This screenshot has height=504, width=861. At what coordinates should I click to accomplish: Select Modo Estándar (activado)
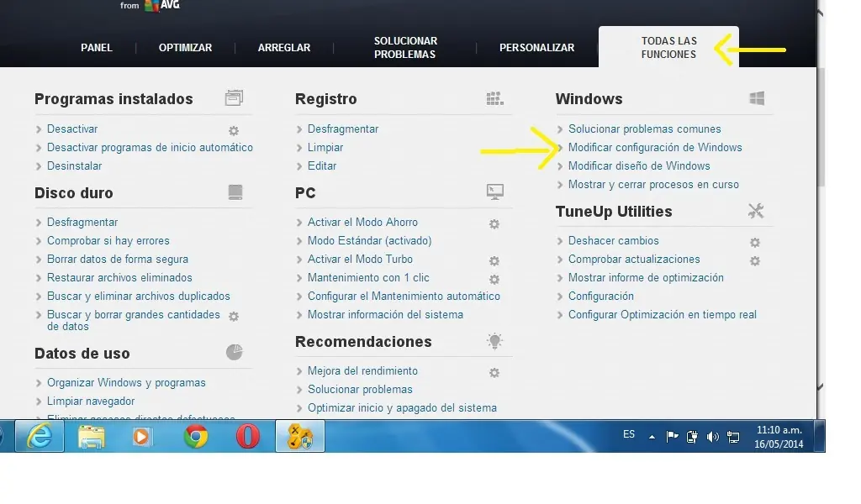370,241
